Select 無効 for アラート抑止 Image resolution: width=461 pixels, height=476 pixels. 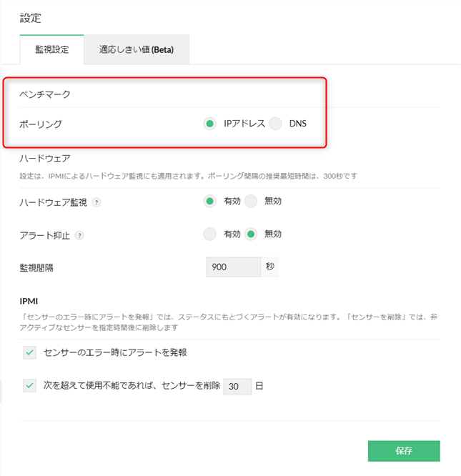[x=251, y=234]
